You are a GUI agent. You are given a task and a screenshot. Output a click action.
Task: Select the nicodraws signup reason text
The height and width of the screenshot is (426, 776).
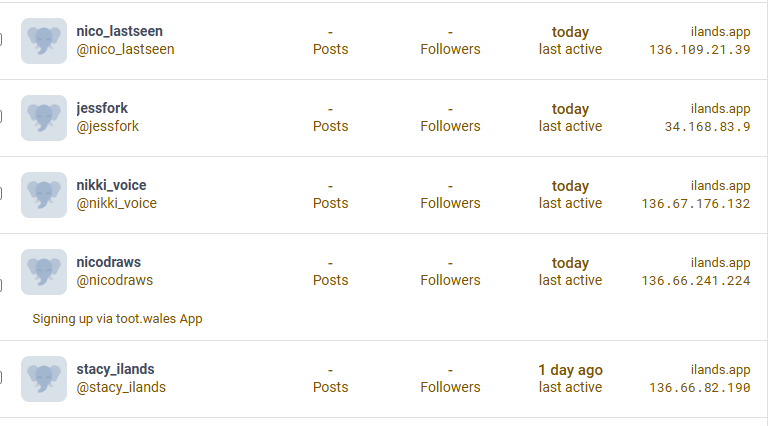[x=117, y=319]
